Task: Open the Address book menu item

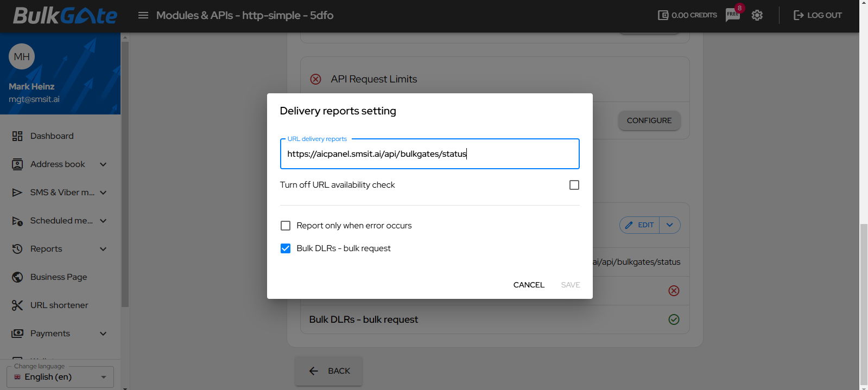Action: pyautogui.click(x=60, y=164)
